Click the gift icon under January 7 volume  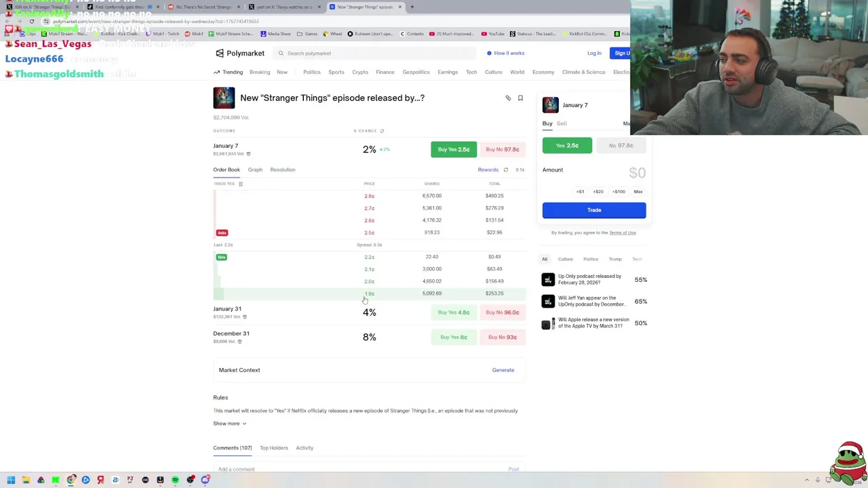pyautogui.click(x=248, y=154)
